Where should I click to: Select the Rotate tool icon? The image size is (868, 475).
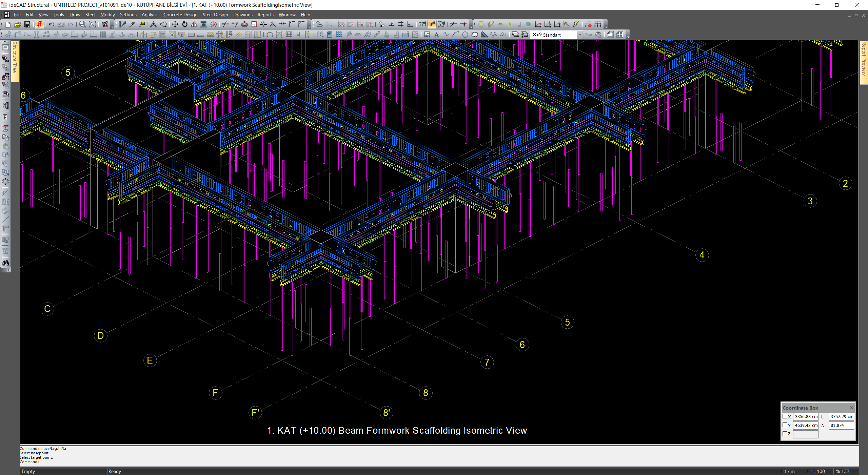184,24
